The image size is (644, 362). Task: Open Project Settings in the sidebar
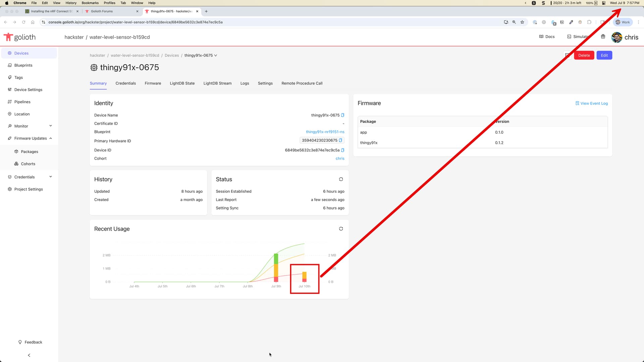[29, 189]
